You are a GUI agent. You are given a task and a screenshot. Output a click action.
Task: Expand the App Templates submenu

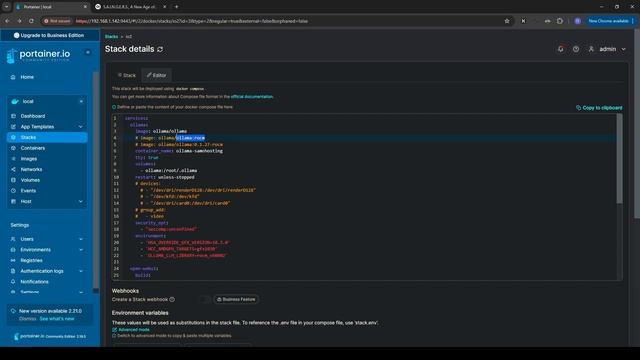pos(81,127)
